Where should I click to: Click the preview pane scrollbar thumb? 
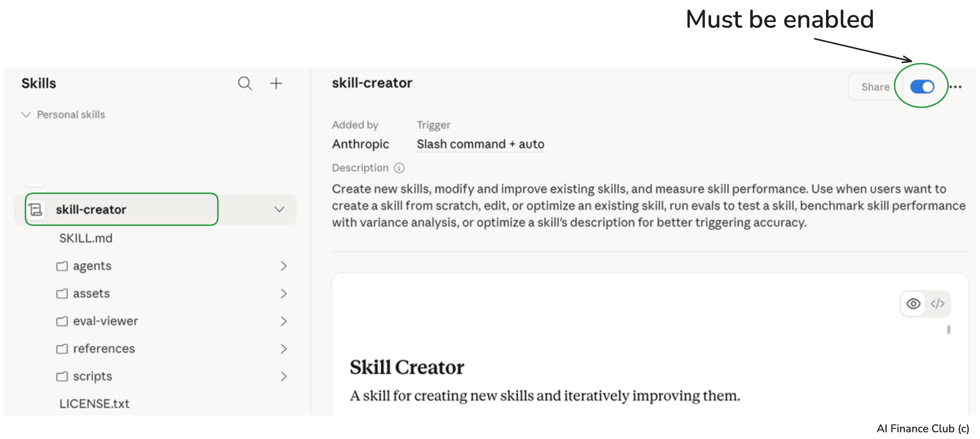[x=949, y=330]
